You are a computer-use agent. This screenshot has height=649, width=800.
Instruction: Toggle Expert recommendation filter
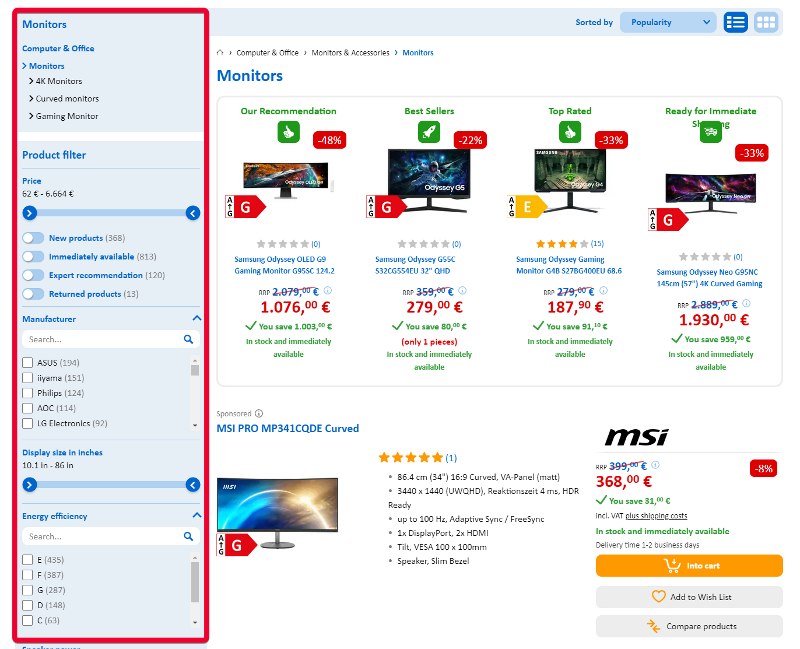pos(33,275)
